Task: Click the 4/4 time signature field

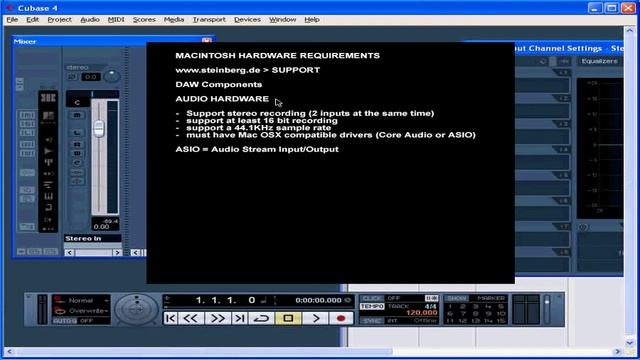Action: pos(431,306)
